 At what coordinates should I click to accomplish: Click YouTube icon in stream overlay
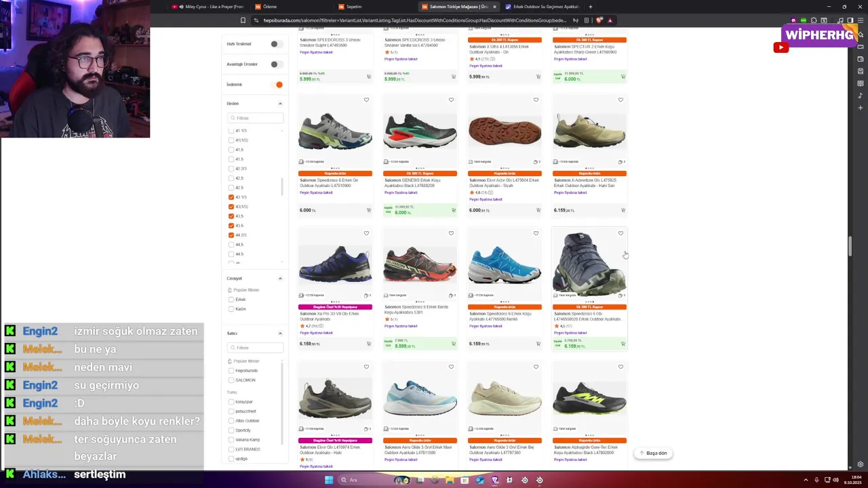[781, 47]
